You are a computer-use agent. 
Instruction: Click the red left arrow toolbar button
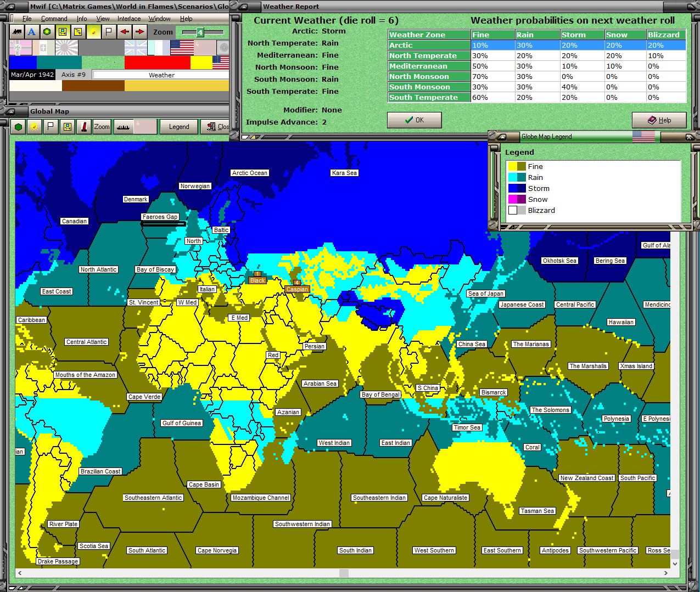point(125,32)
